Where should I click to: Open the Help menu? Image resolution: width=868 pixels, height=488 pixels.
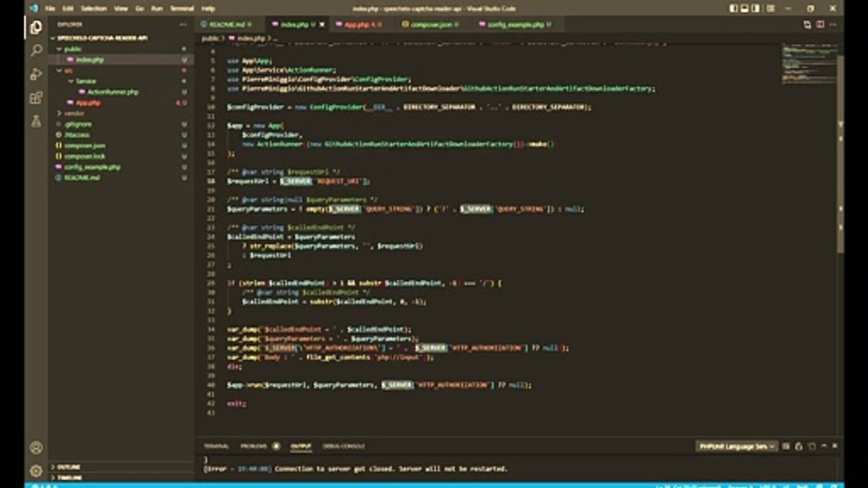(x=208, y=9)
